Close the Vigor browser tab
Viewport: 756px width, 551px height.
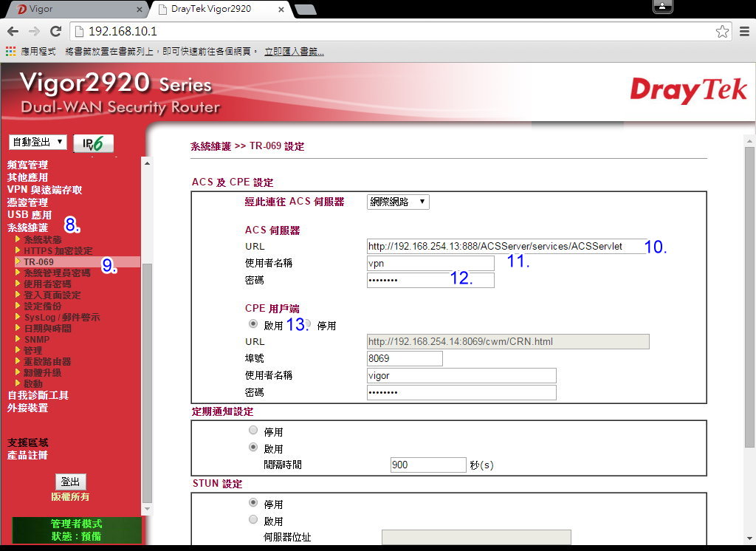140,9
